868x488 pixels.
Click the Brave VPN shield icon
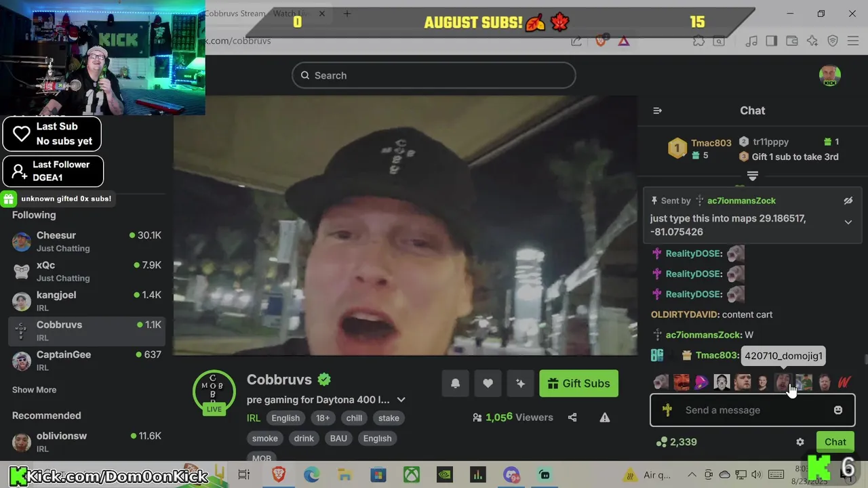point(833,41)
